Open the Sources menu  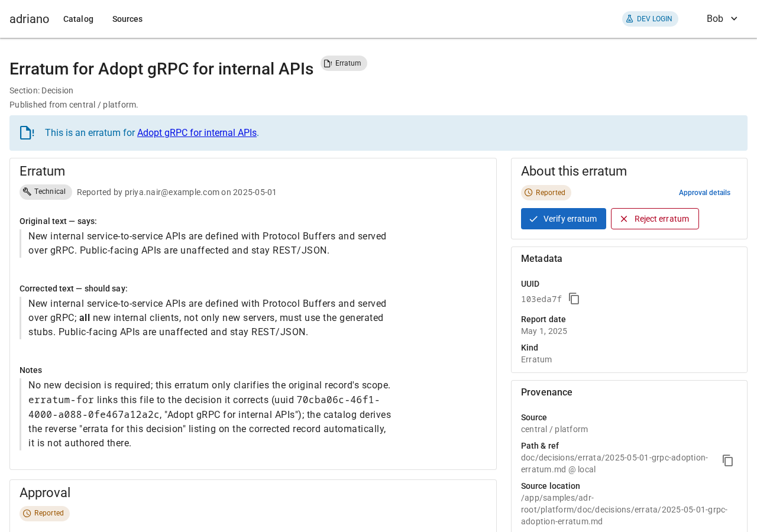coord(127,19)
